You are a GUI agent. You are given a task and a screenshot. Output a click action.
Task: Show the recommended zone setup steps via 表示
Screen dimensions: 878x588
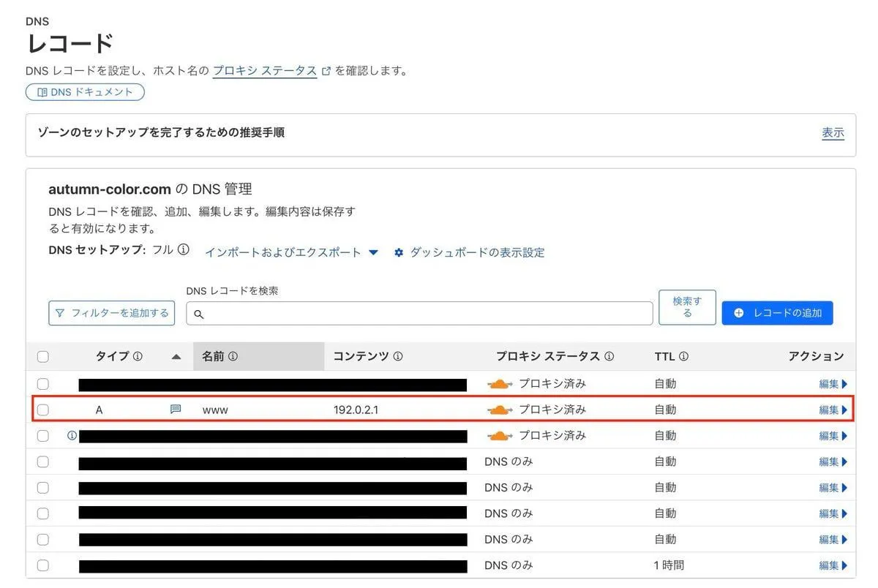(x=833, y=133)
